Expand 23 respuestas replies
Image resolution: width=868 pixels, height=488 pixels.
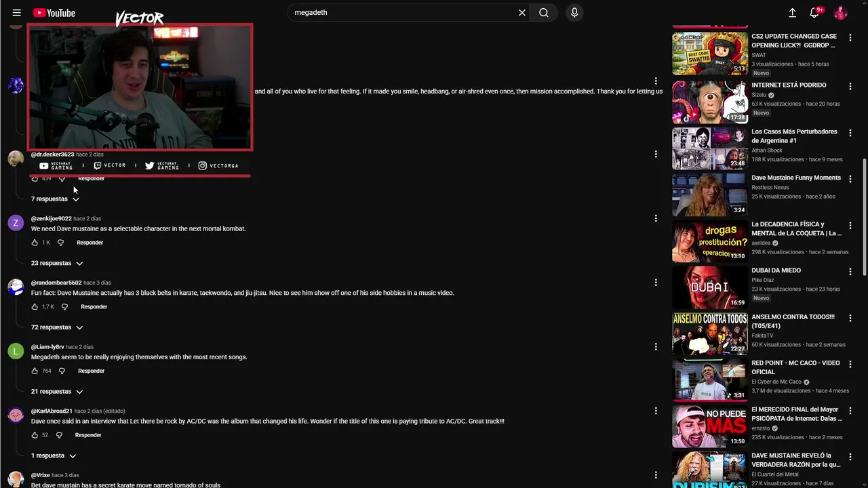[57, 263]
